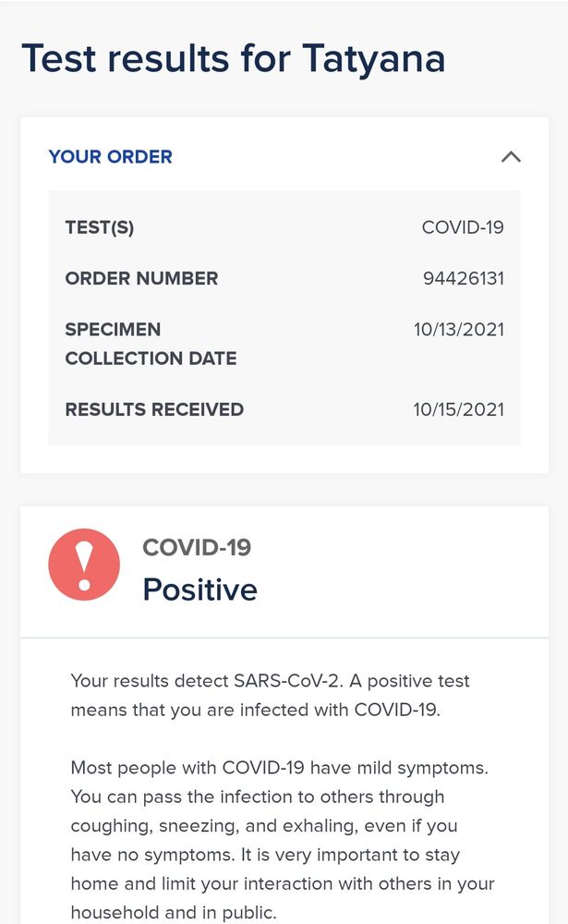This screenshot has width=568, height=924.
Task: Click the 'household and in public' line
Action: coord(174,912)
